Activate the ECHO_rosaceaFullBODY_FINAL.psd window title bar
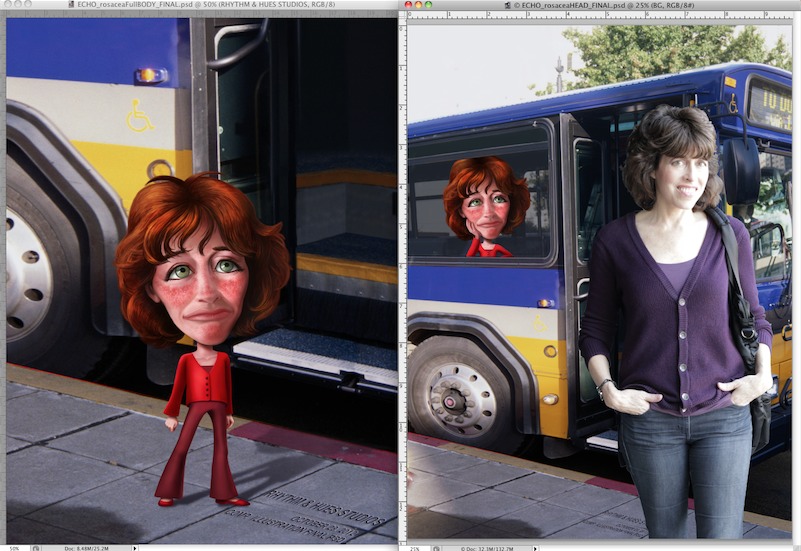This screenshot has height=551, width=801. 199,4
